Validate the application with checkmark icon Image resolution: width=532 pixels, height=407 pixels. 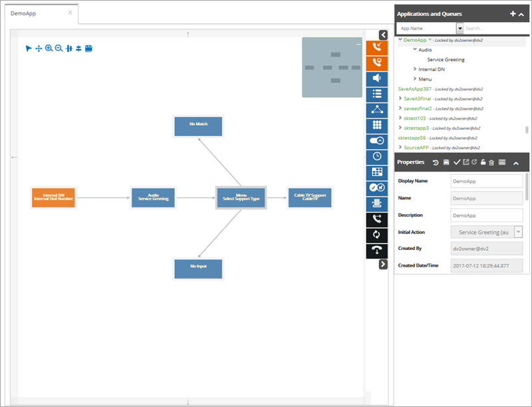coord(457,162)
